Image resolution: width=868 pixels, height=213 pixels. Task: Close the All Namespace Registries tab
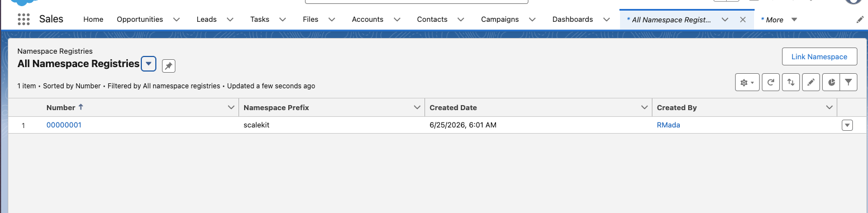tap(742, 20)
